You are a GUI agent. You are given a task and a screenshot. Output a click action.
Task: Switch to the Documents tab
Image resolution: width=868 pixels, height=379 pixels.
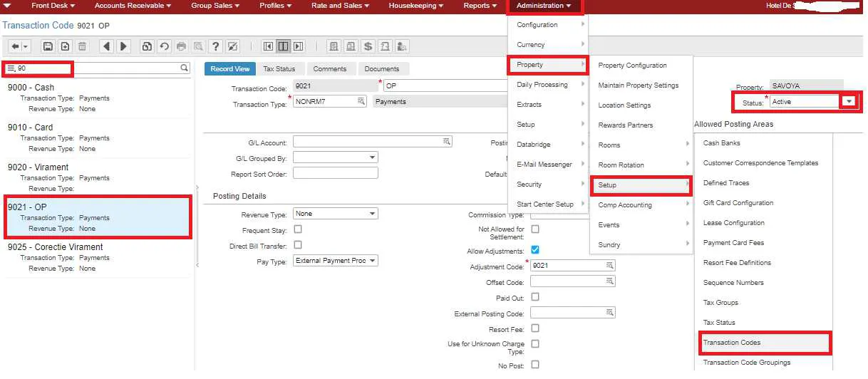click(382, 69)
